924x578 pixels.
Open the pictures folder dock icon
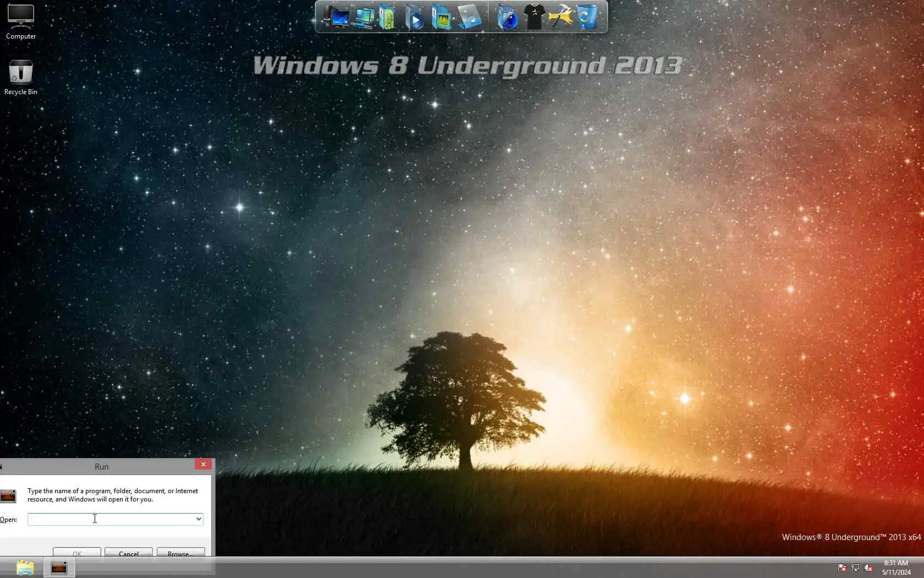[x=441, y=17]
